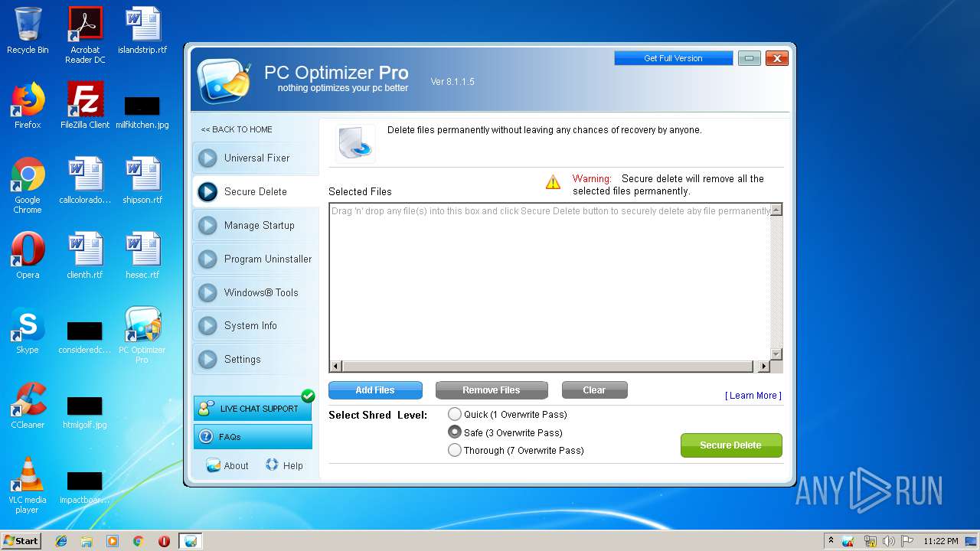Select FileZilla Client desktop shortcut
Screen dimensions: 980x551
click(85, 106)
